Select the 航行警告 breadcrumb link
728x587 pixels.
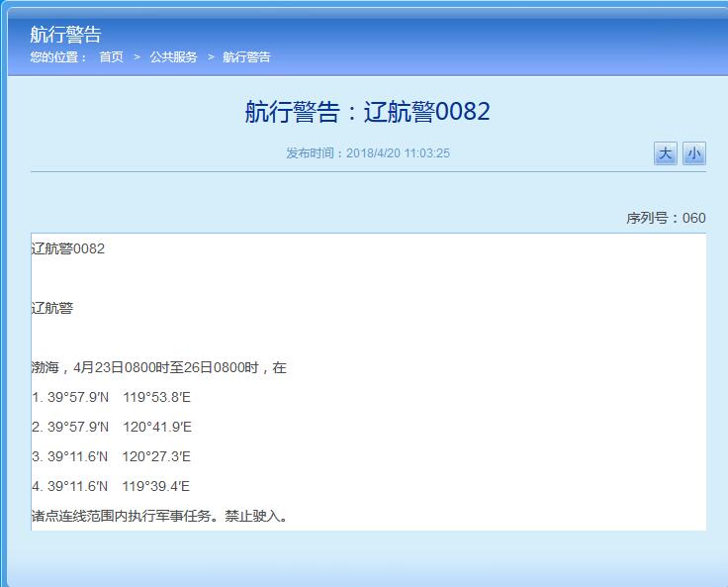click(246, 57)
